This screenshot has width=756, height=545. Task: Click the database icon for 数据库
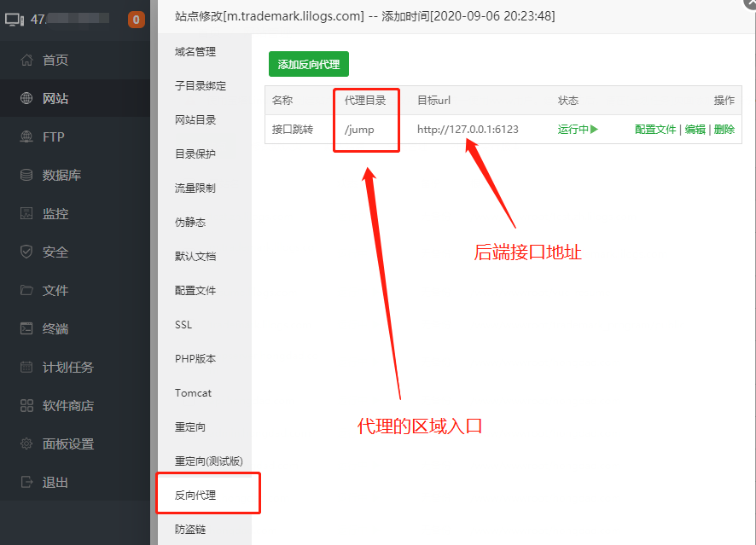[x=26, y=176]
